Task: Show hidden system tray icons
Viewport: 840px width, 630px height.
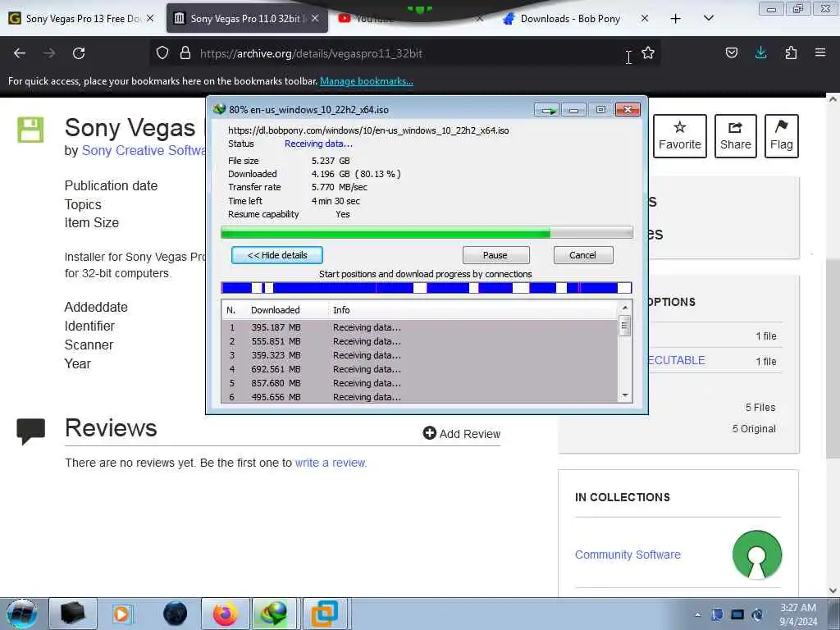Action: [698, 614]
